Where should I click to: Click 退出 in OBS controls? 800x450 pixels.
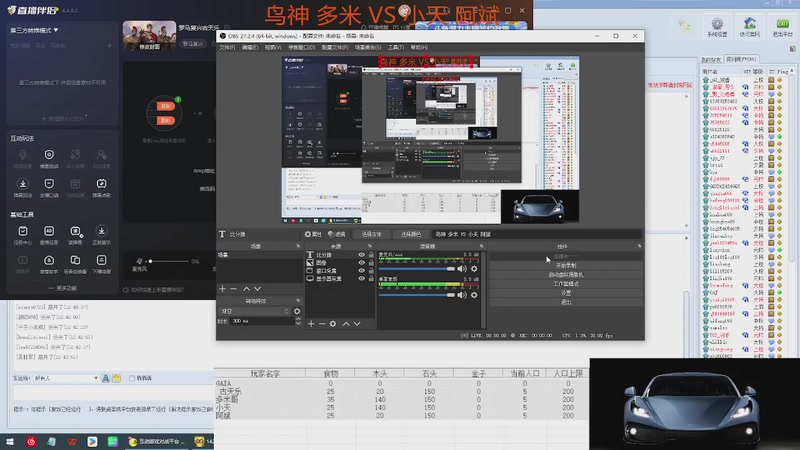click(x=566, y=302)
